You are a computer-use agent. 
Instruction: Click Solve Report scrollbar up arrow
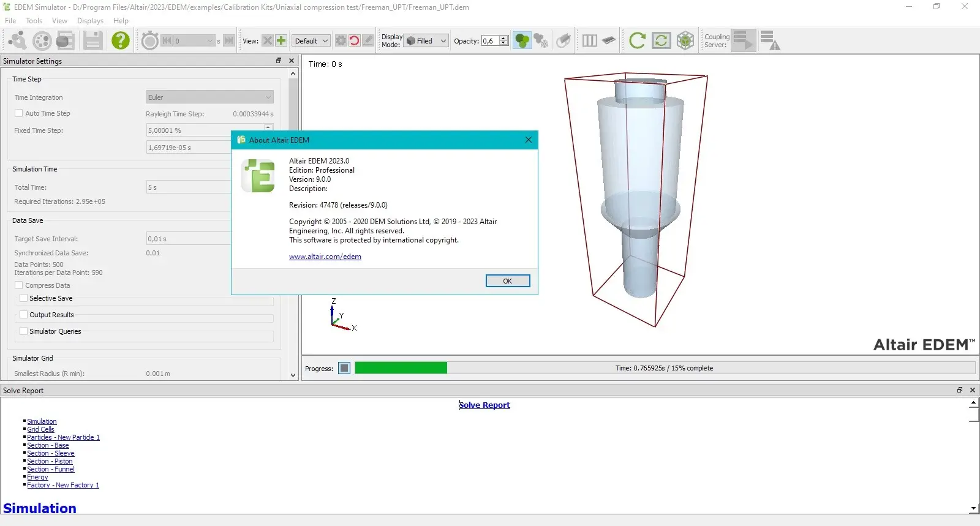[x=973, y=402]
